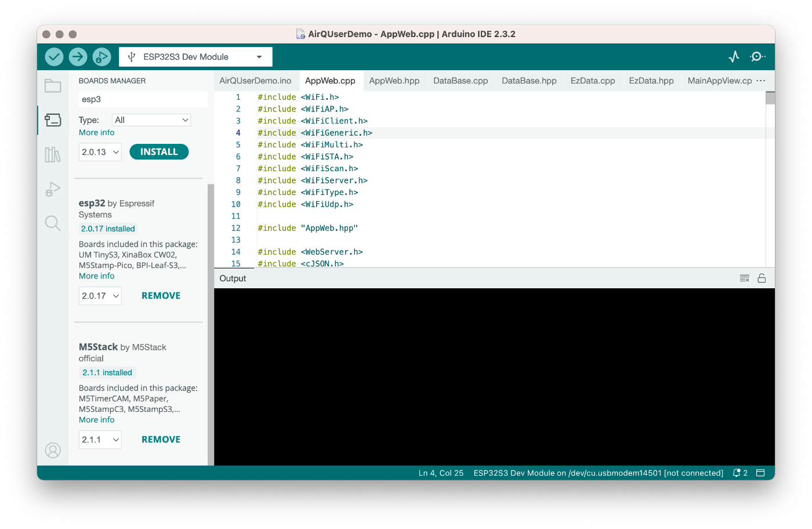Image resolution: width=812 pixels, height=529 pixels.
Task: Open the Arduino Cloud account icon
Action: coord(53,450)
